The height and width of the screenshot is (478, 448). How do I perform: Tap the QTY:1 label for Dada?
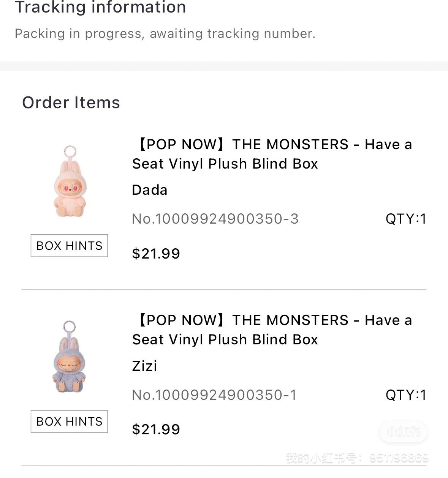click(x=406, y=219)
